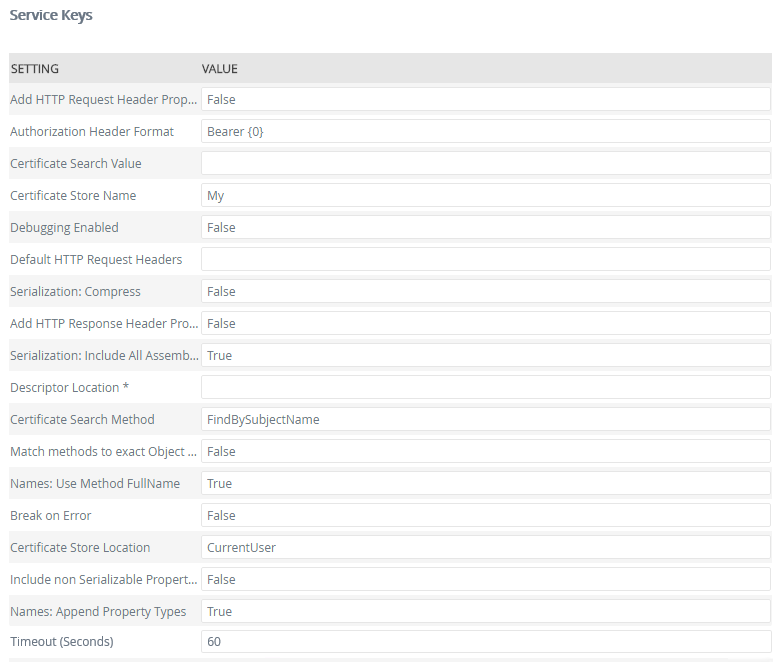The width and height of the screenshot is (773, 662).
Task: Select the Certificate Store Name label
Action: [73, 196]
